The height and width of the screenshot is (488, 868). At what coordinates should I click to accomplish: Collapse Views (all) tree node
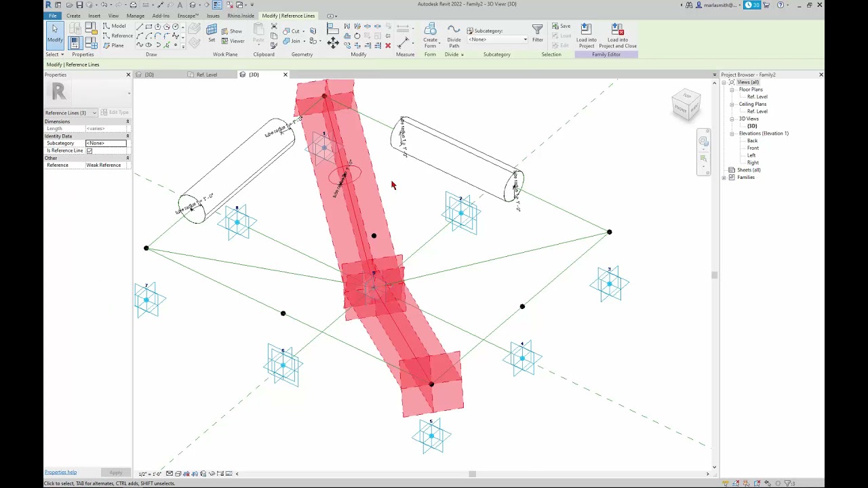click(x=724, y=82)
